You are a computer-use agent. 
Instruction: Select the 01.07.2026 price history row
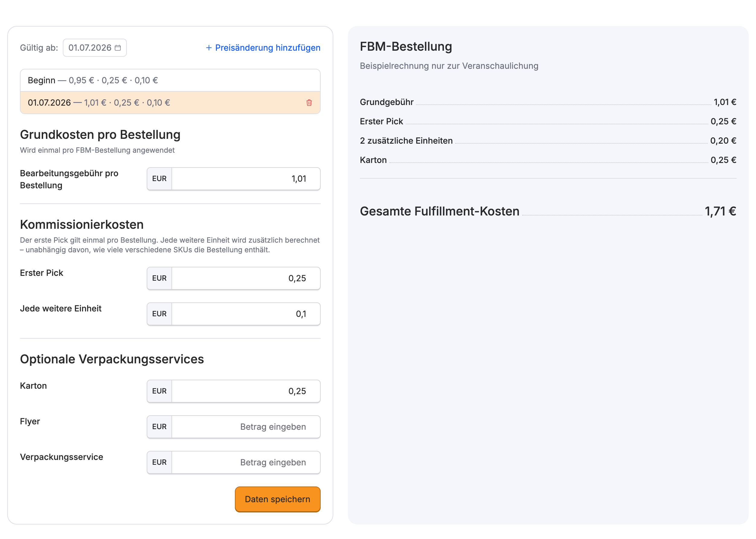click(x=170, y=103)
